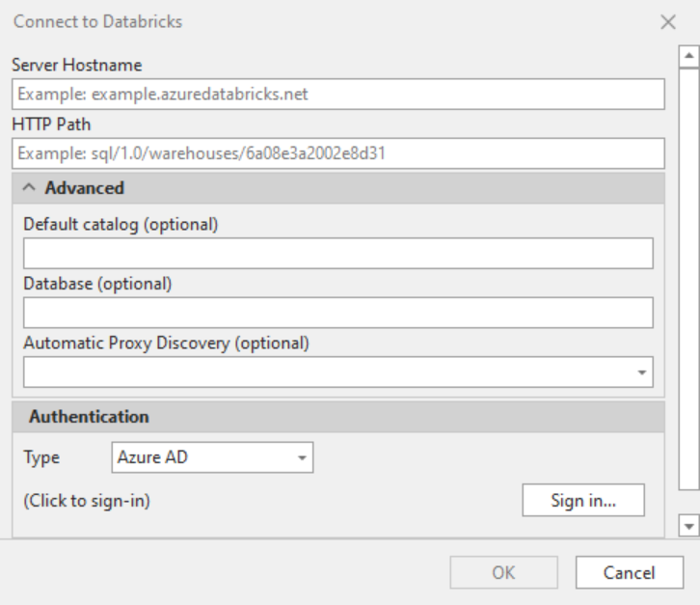Click the Connect to Databricks title text
700x605 pixels.
coord(97,21)
